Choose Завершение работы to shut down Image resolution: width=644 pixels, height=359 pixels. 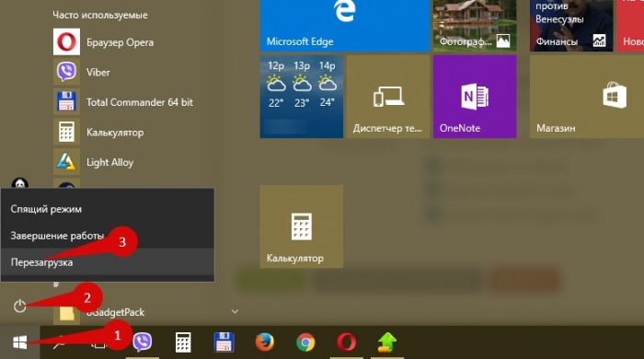(108, 236)
